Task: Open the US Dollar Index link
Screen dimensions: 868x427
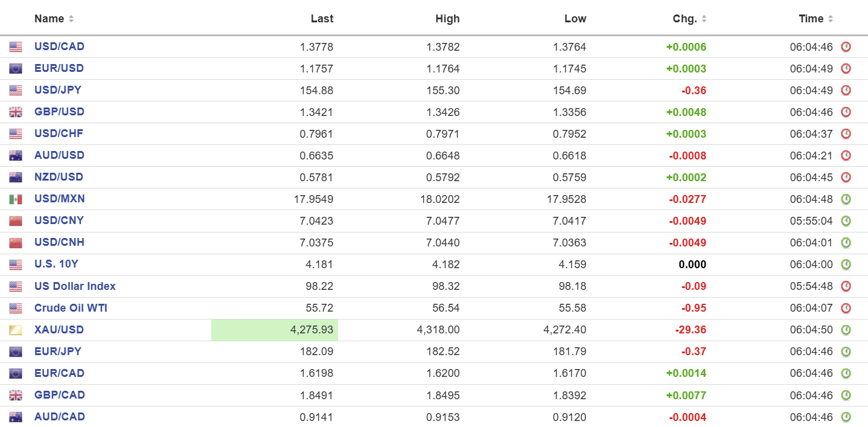Action: click(75, 286)
